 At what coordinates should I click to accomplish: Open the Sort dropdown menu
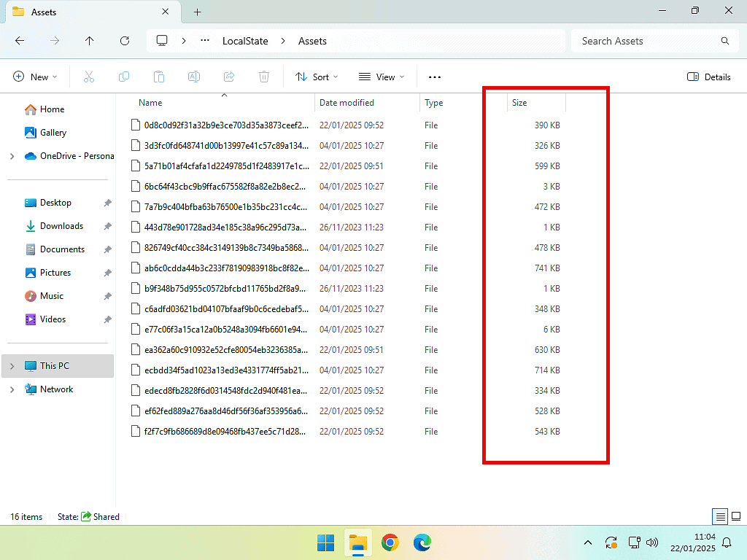[x=316, y=77]
